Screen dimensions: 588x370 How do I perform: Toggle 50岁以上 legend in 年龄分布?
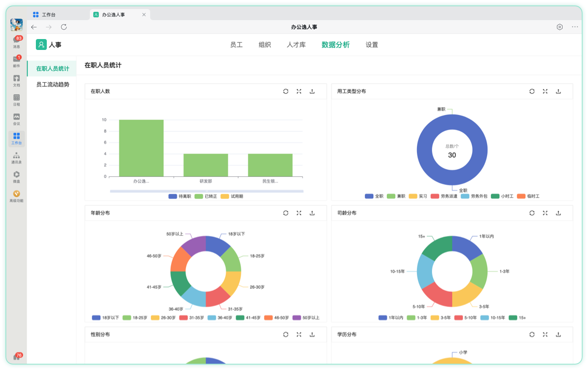tap(306, 318)
